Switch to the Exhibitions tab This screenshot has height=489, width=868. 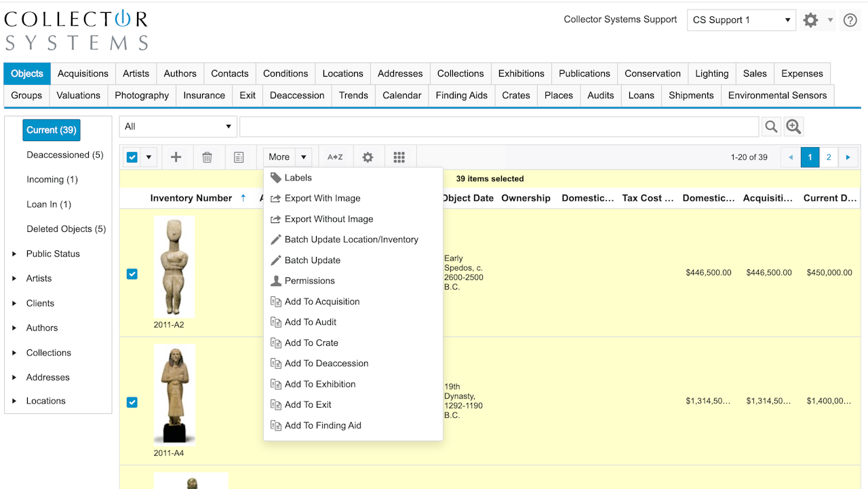[521, 74]
